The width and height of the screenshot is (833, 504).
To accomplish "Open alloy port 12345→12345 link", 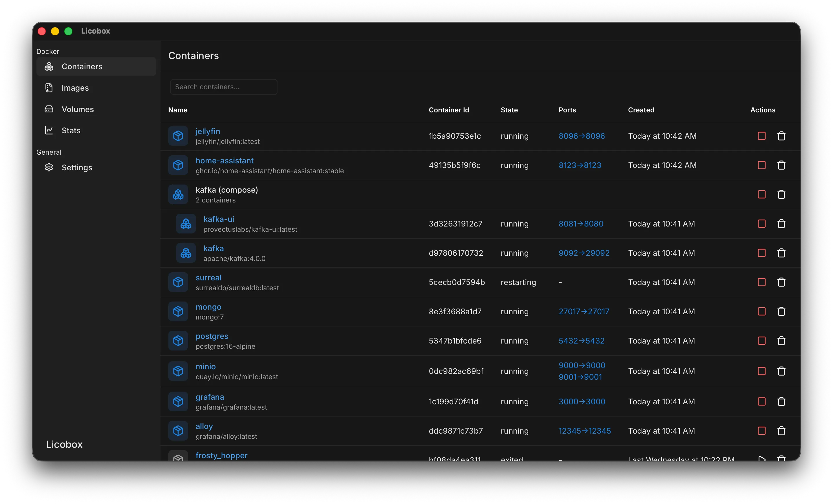I will point(584,431).
